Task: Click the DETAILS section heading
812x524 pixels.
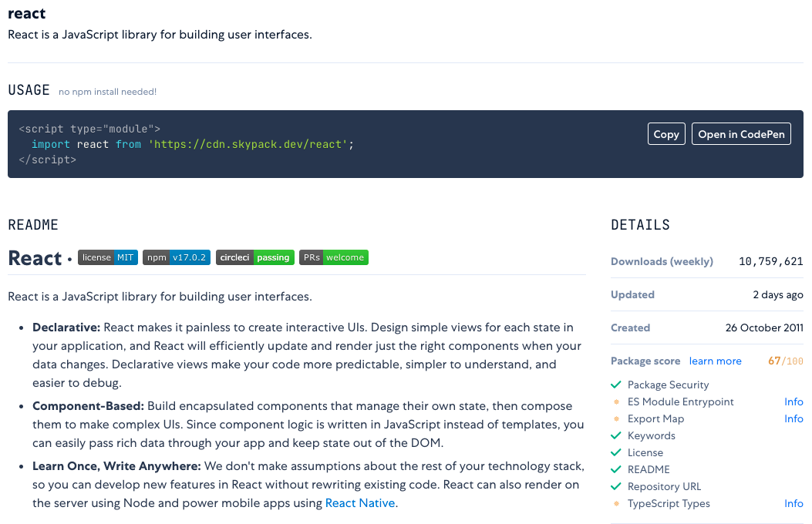Action: tap(640, 225)
